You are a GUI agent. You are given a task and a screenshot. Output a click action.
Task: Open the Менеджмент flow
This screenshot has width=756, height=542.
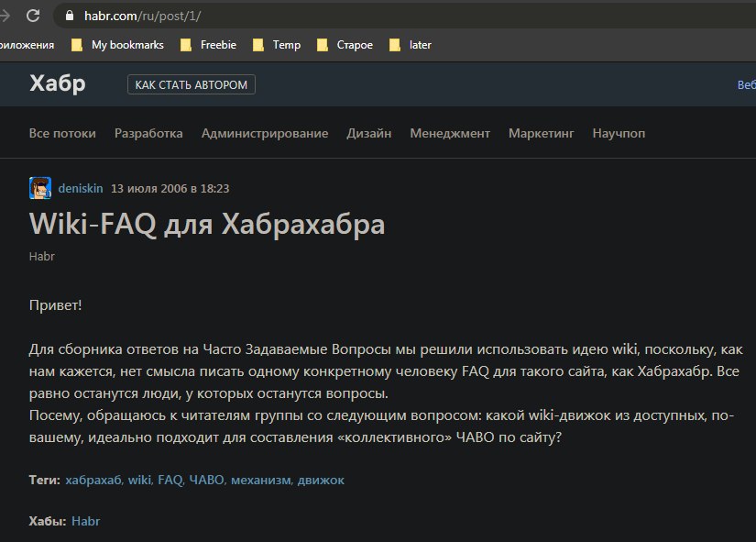pyautogui.click(x=450, y=133)
